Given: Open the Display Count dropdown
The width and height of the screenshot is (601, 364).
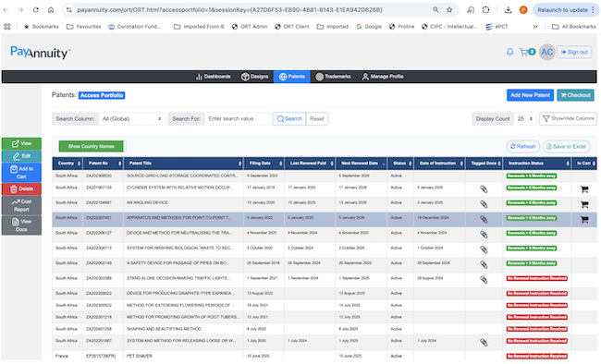Looking at the screenshot, I should coord(525,119).
